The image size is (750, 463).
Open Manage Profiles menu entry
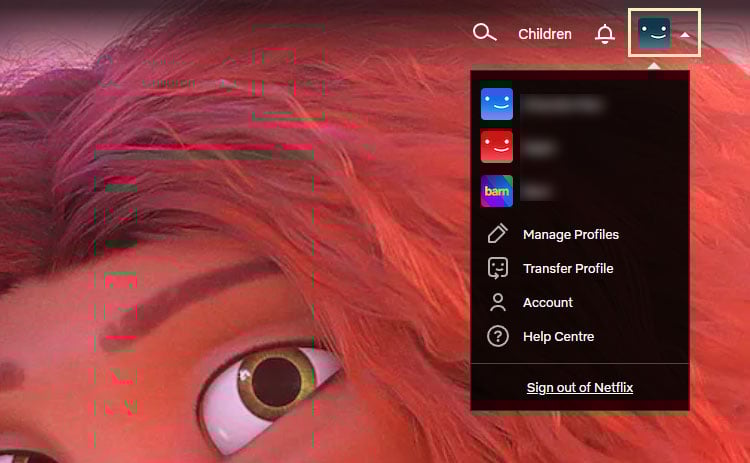tap(571, 234)
